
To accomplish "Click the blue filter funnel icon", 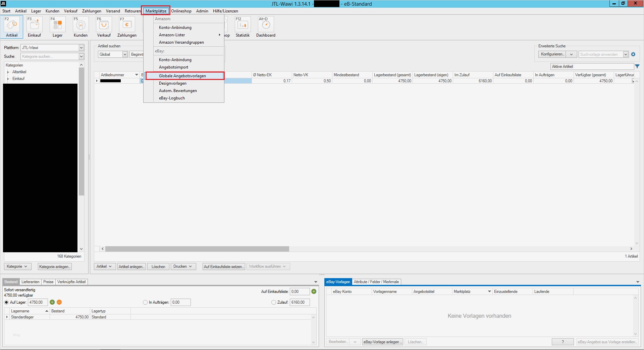I will point(637,67).
